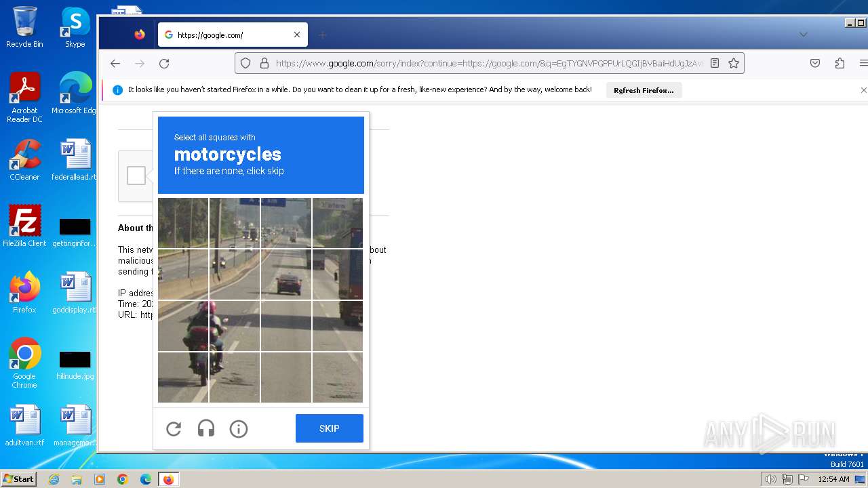This screenshot has height=488, width=868.
Task: Reload the current page
Action: (164, 63)
